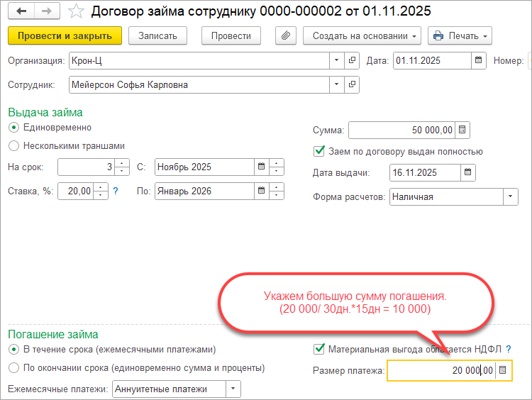Click into Сотрудник field Мейерсон Софья Карловна

coord(199,84)
